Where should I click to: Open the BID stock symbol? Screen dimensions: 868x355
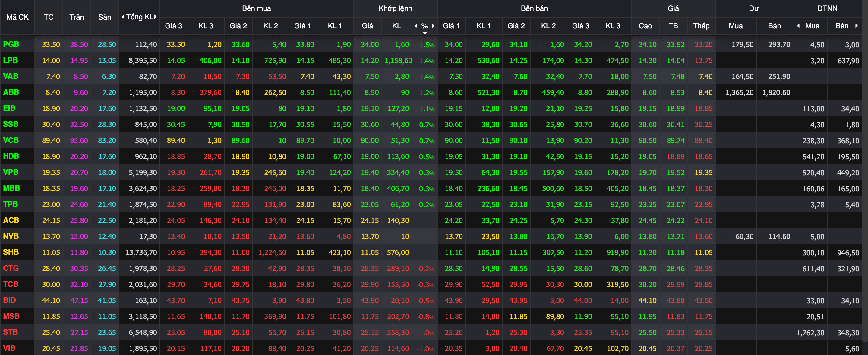tap(9, 300)
